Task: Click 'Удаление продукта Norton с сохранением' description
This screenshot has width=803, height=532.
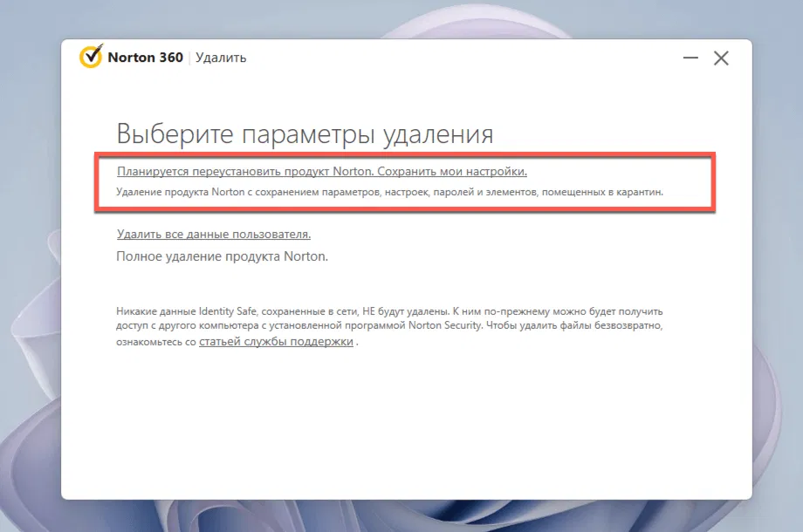Action: coord(389,193)
